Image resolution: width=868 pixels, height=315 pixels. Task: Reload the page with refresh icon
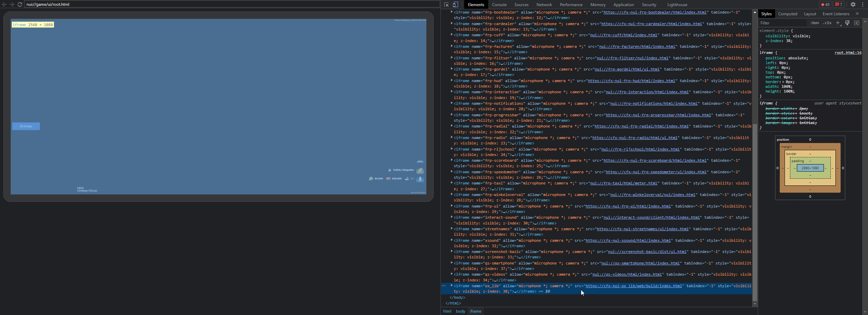point(20,4)
